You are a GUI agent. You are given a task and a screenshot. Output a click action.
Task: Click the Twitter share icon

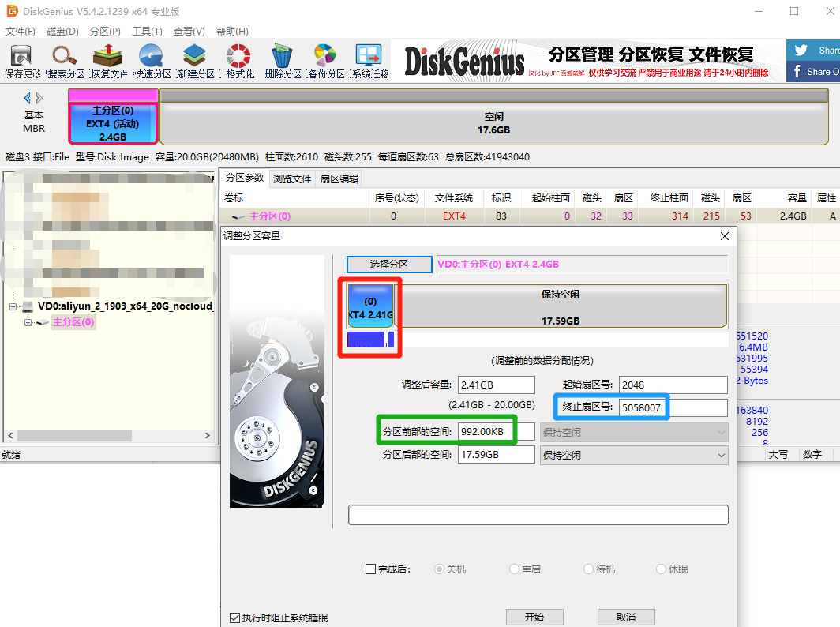click(801, 51)
